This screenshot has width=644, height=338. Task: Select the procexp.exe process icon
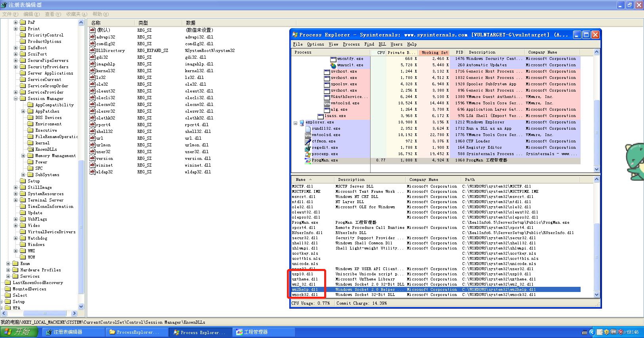point(308,154)
